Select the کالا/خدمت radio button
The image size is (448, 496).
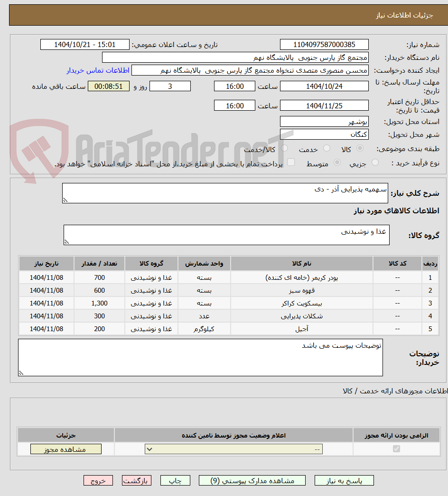pos(284,148)
